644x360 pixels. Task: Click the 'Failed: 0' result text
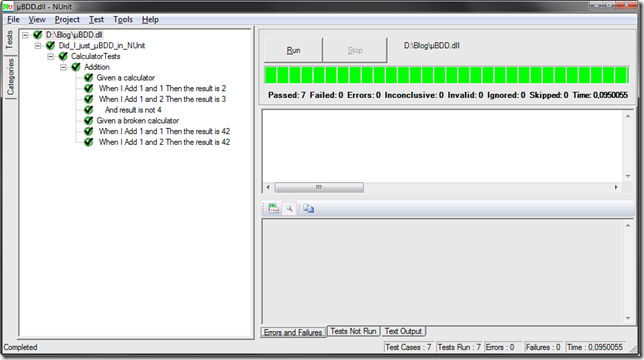coord(326,95)
